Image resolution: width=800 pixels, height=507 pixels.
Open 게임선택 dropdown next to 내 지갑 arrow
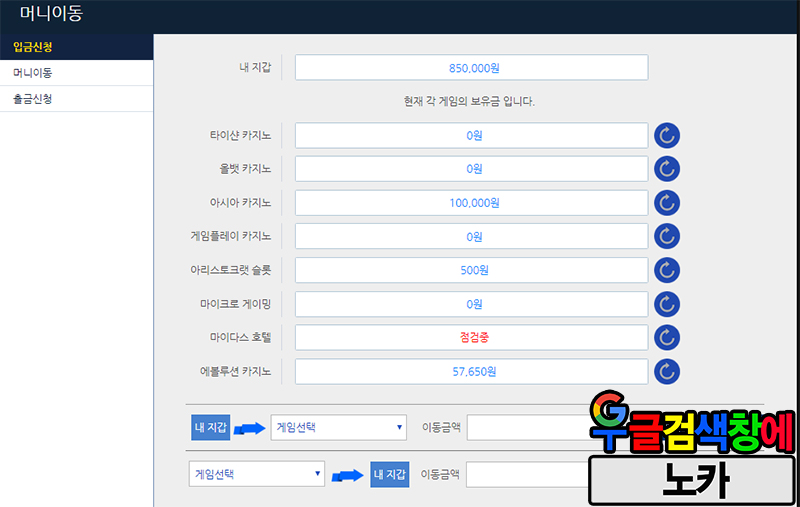(x=339, y=428)
